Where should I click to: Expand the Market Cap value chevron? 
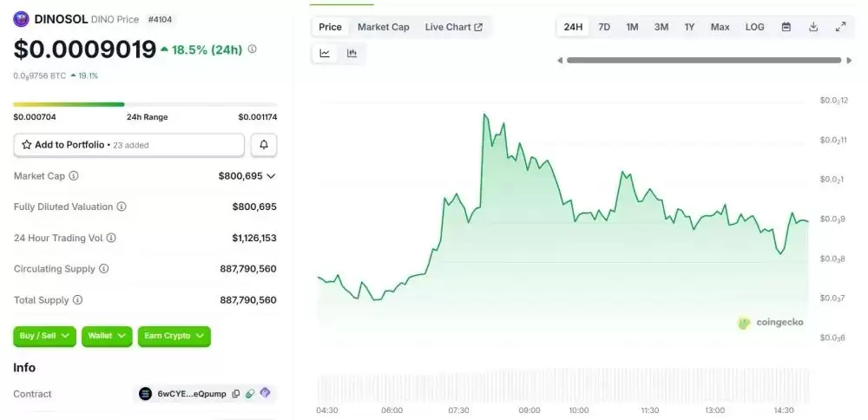pos(271,176)
